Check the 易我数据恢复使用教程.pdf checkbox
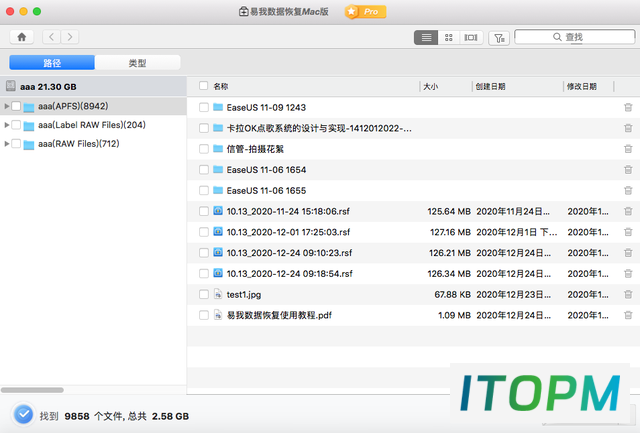Image resolution: width=640 pixels, height=433 pixels. point(204,315)
